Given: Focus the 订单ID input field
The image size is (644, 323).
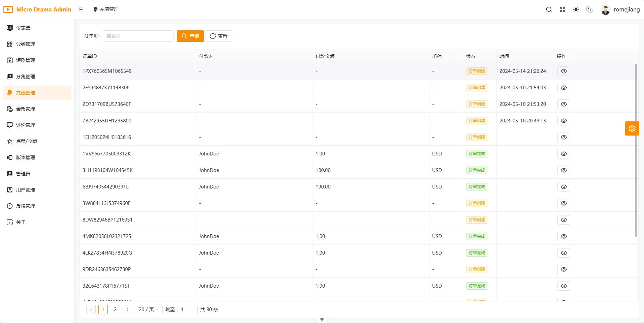Looking at the screenshot, I should coord(138,36).
